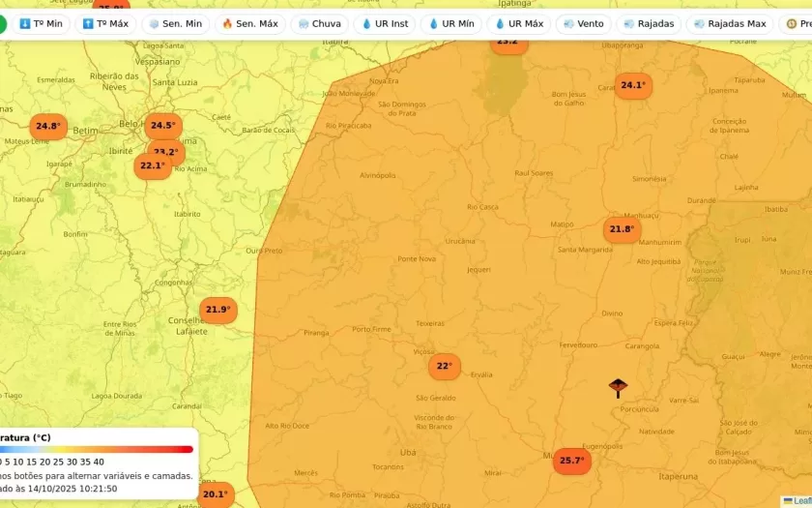Click the temperature color scale legend bar
Screen dimensions: 812x508
coord(97,449)
